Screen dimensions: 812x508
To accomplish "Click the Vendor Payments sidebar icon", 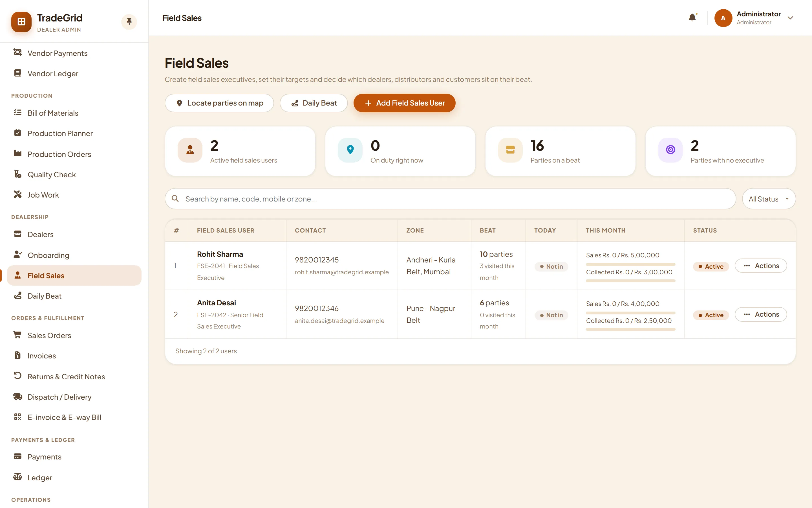I will click(17, 52).
